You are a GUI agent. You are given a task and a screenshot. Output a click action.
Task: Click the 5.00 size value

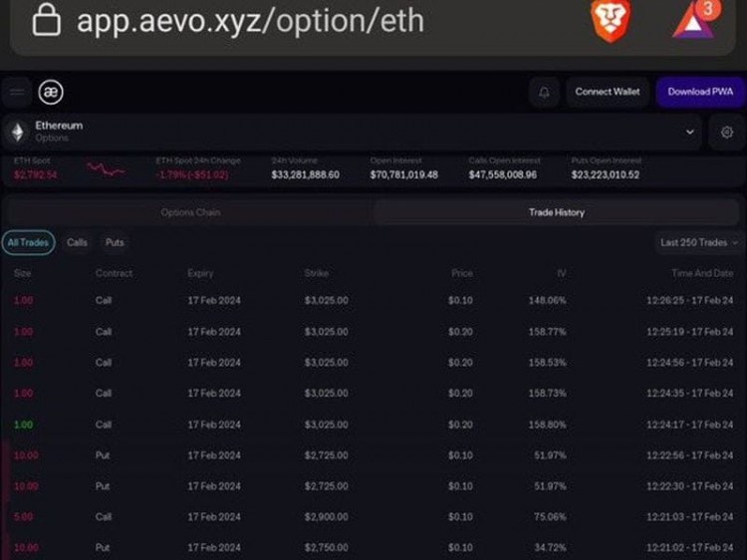click(x=23, y=517)
